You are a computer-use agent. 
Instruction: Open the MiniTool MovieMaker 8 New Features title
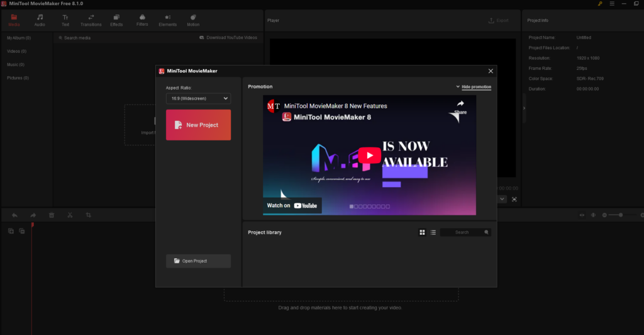tap(336, 106)
